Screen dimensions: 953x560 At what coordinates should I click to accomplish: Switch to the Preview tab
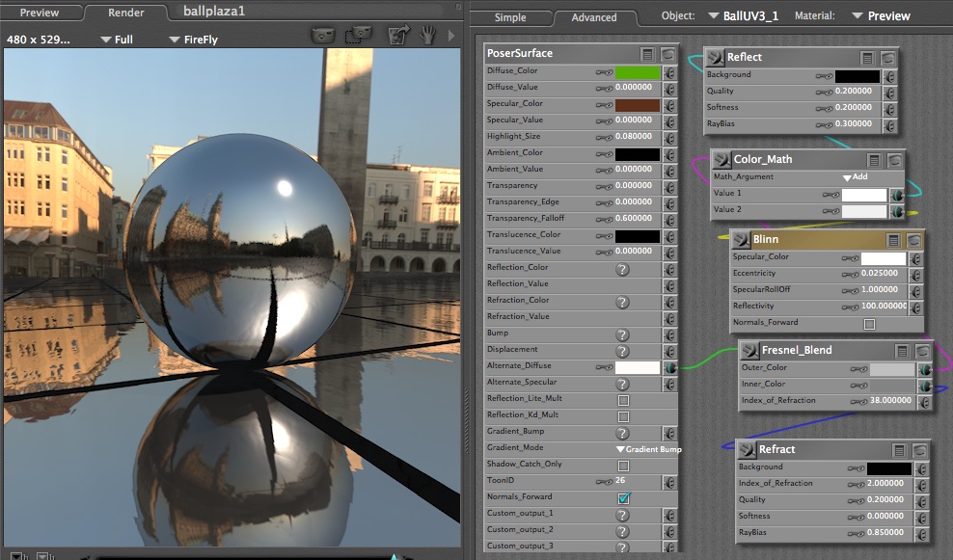[x=40, y=13]
